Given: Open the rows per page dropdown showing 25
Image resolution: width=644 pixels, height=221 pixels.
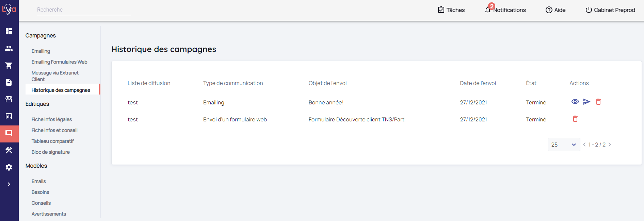Looking at the screenshot, I should 563,144.
